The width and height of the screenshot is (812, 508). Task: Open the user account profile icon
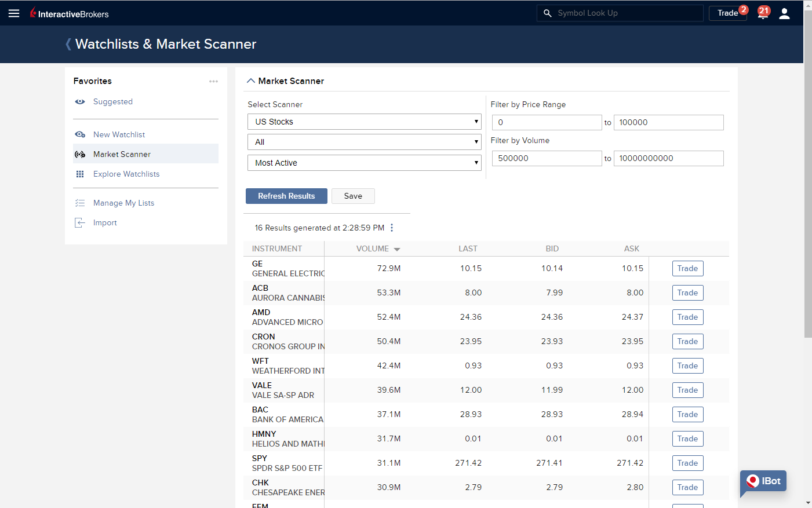click(784, 13)
